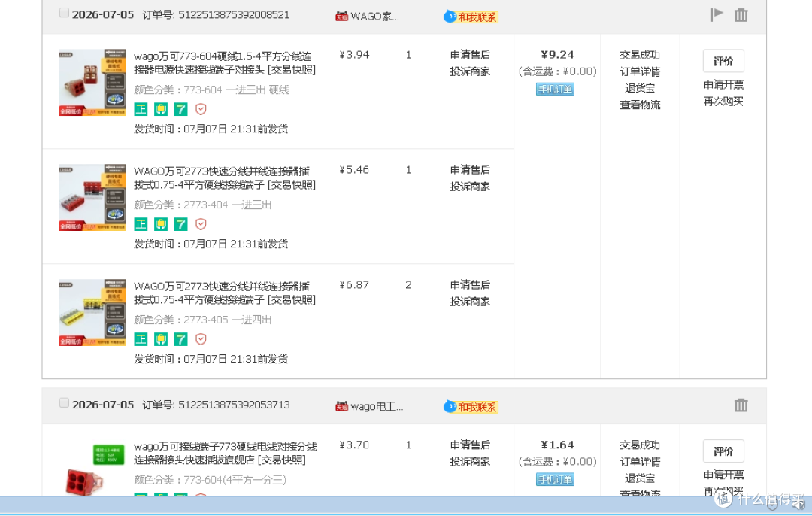This screenshot has width=812, height=516.
Task: Open 订单详情 for the ¥9.24 order
Action: [x=640, y=71]
